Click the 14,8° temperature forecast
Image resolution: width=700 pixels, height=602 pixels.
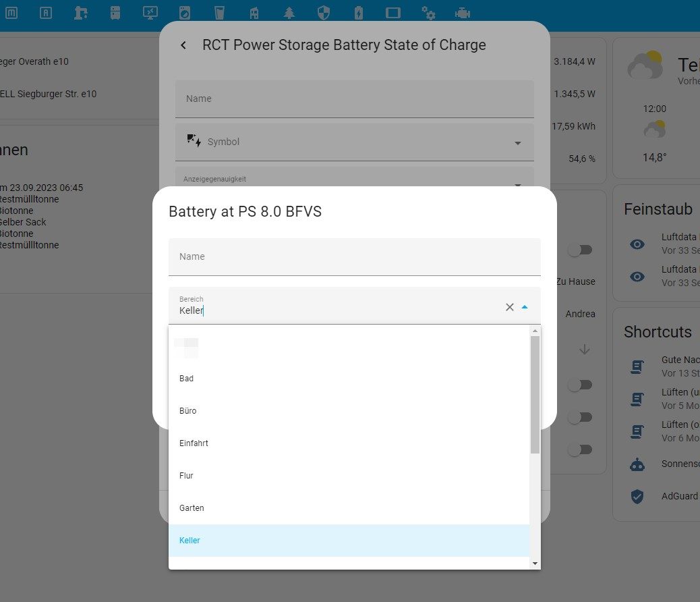tap(654, 157)
